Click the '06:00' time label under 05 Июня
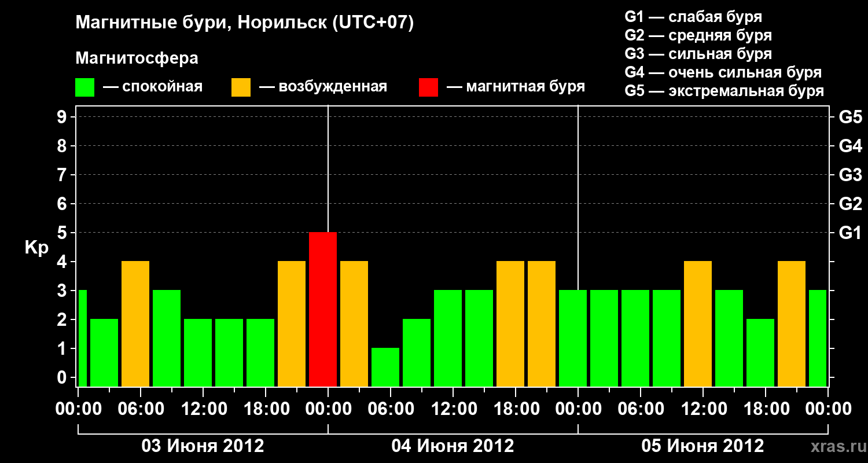Viewport: 868px width, 463px height. pos(641,409)
